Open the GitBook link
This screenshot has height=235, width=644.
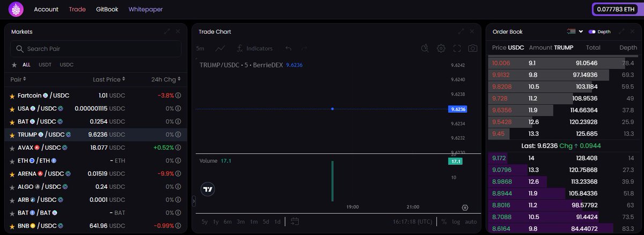tap(107, 9)
